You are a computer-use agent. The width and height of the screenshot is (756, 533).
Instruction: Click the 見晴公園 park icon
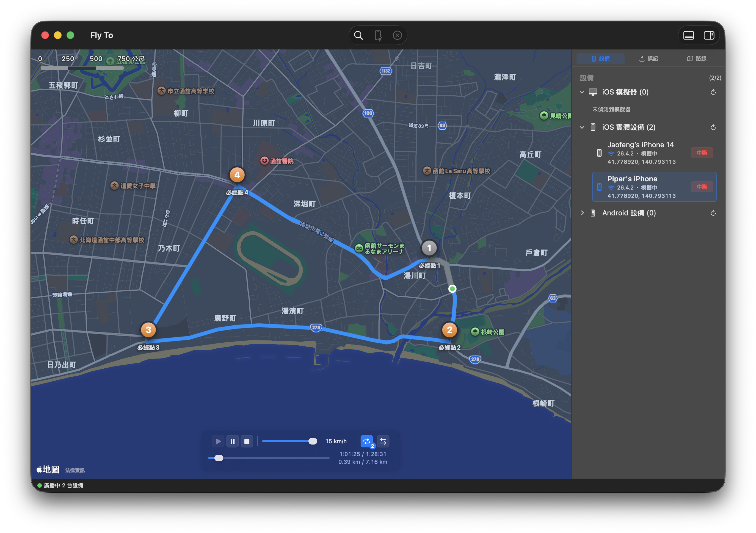[544, 115]
